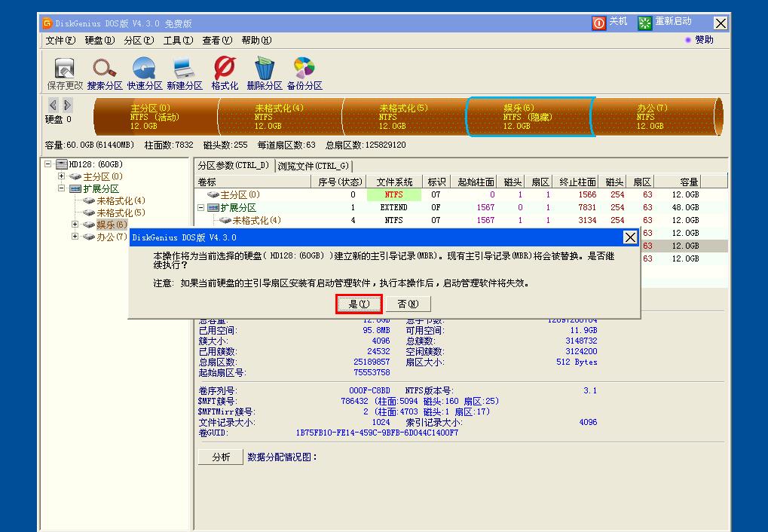Select 扩展分区 in the disk tree
Screen dimensions: 768x532
point(100,188)
